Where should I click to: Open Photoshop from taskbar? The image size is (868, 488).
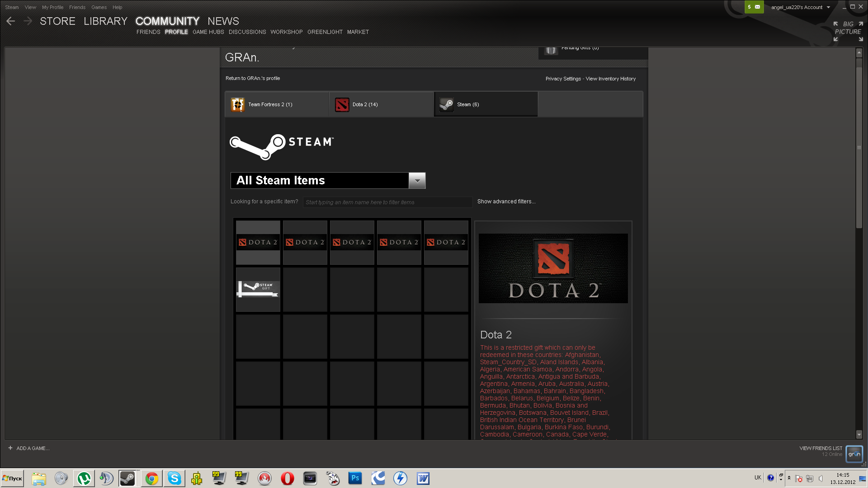pyautogui.click(x=355, y=478)
